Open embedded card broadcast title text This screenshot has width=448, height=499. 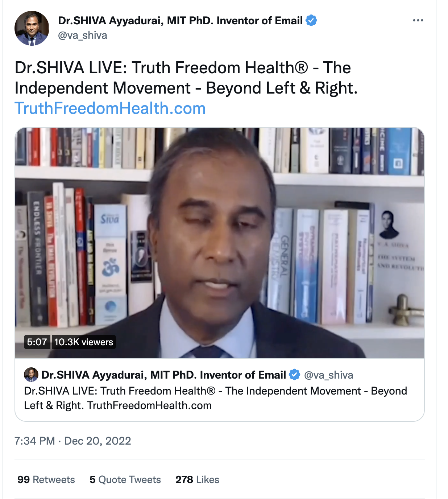pos(216,398)
